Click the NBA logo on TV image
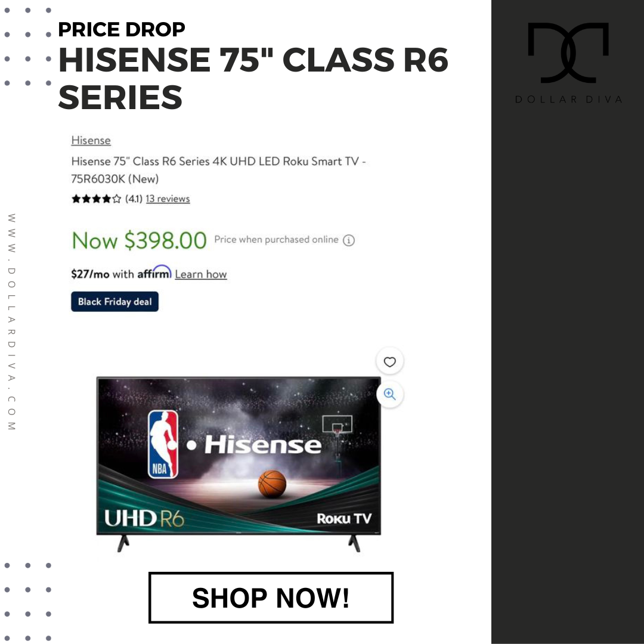 click(163, 444)
